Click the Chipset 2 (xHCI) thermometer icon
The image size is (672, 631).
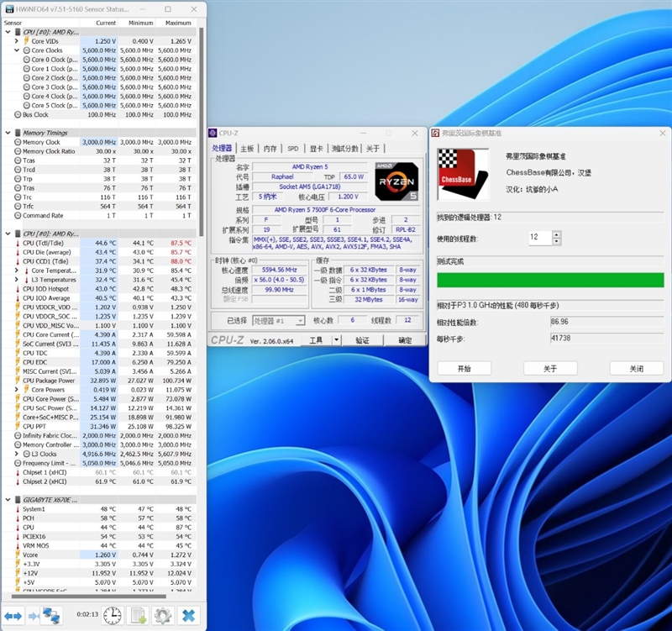tap(18, 481)
